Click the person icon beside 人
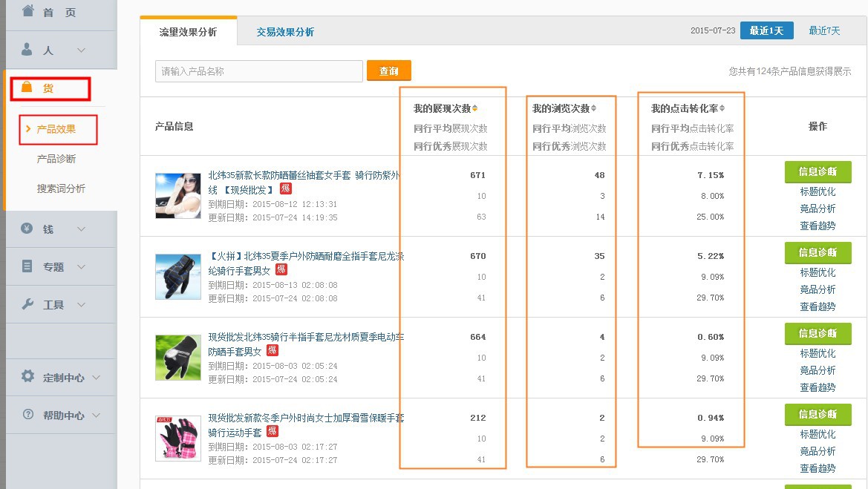The width and height of the screenshot is (868, 489). 27,49
